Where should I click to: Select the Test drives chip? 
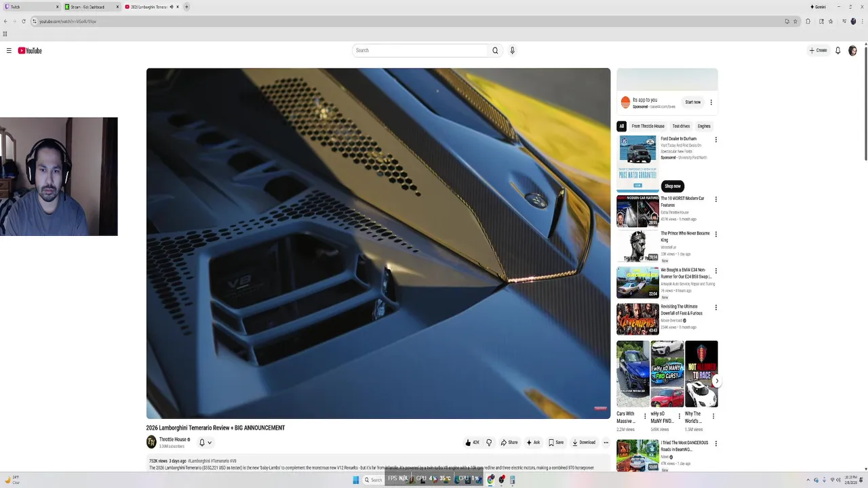tap(681, 126)
